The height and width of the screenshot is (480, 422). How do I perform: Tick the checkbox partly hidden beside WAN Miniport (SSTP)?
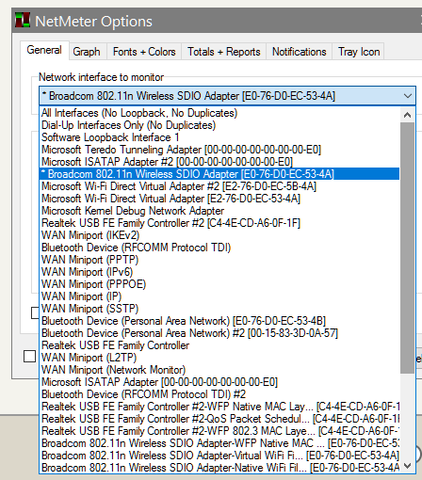[x=35, y=313]
